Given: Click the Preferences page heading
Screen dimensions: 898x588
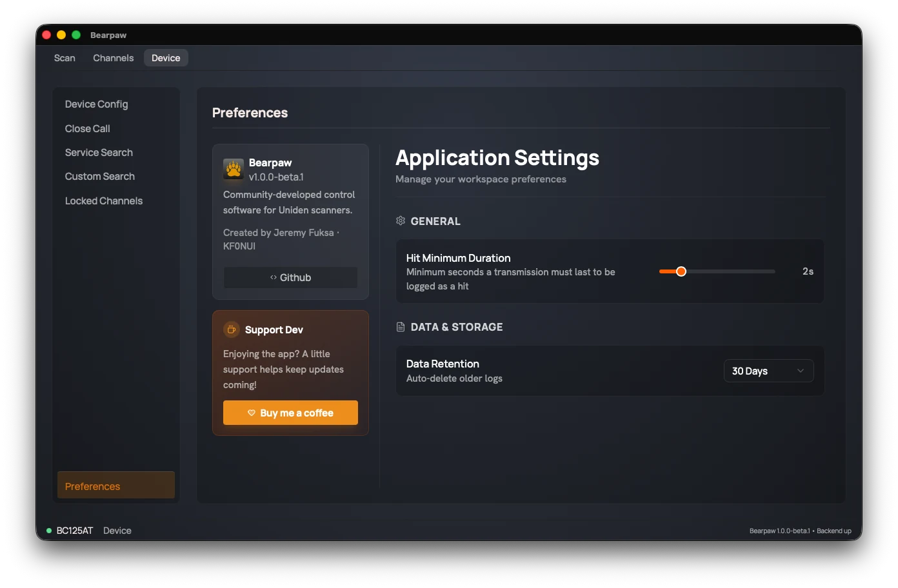Looking at the screenshot, I should [250, 113].
